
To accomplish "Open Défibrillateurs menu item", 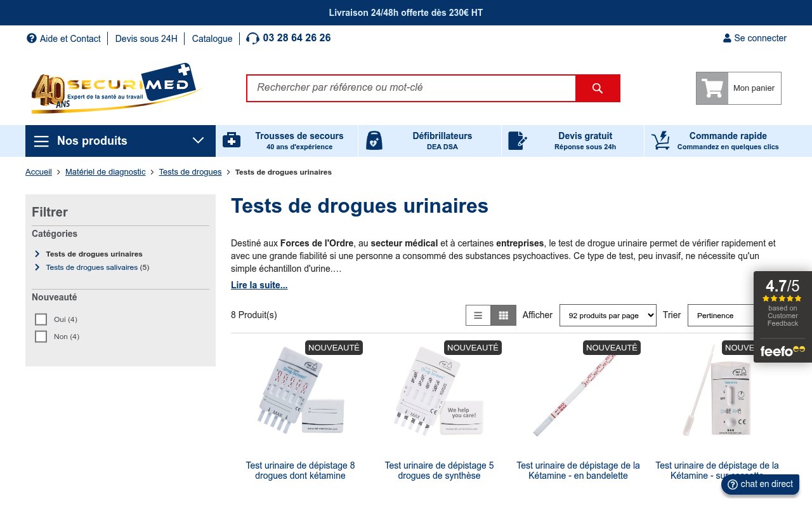I will 430,141.
